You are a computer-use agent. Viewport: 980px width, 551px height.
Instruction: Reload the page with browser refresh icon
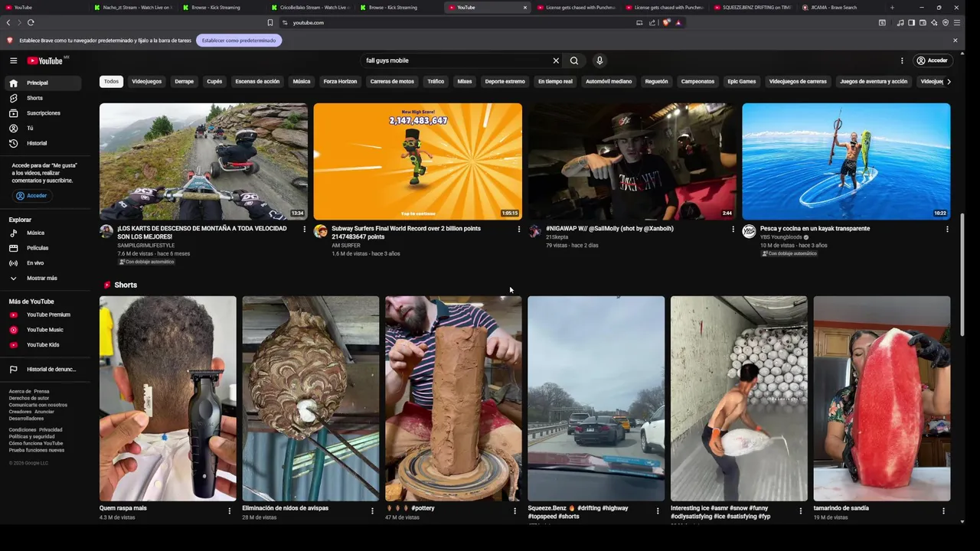tap(31, 23)
